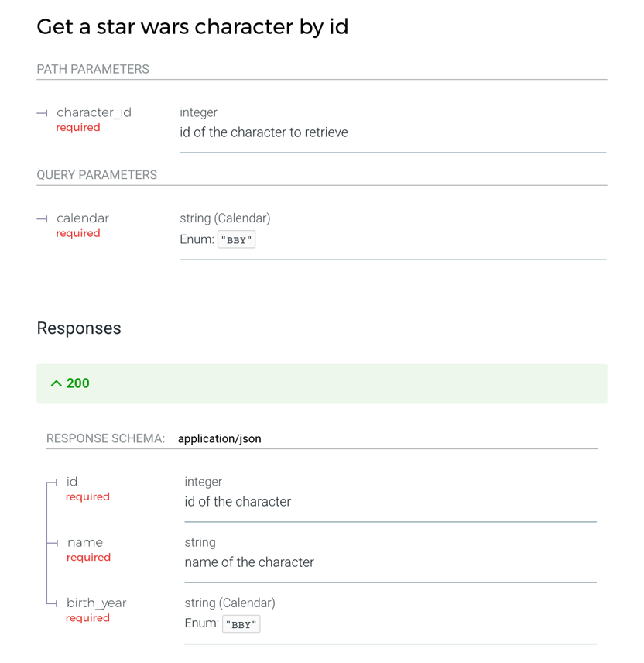Select the required label under character_id
The width and height of the screenshot is (644, 663).
click(78, 127)
